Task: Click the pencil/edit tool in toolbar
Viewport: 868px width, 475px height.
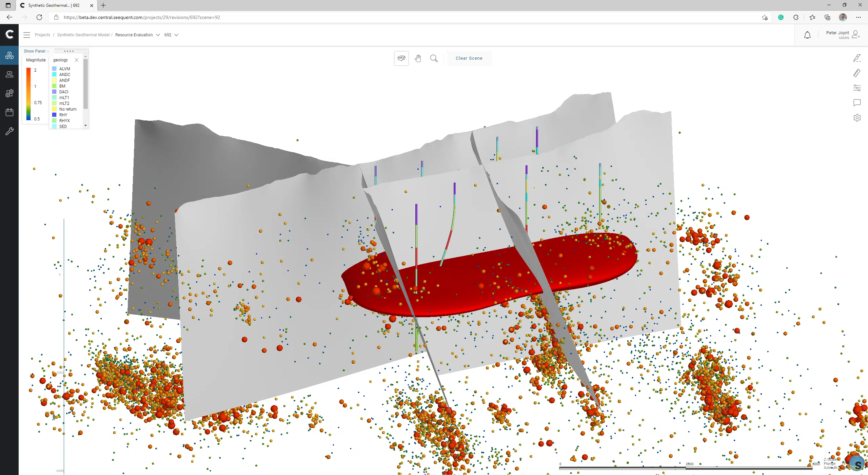Action: tap(857, 58)
